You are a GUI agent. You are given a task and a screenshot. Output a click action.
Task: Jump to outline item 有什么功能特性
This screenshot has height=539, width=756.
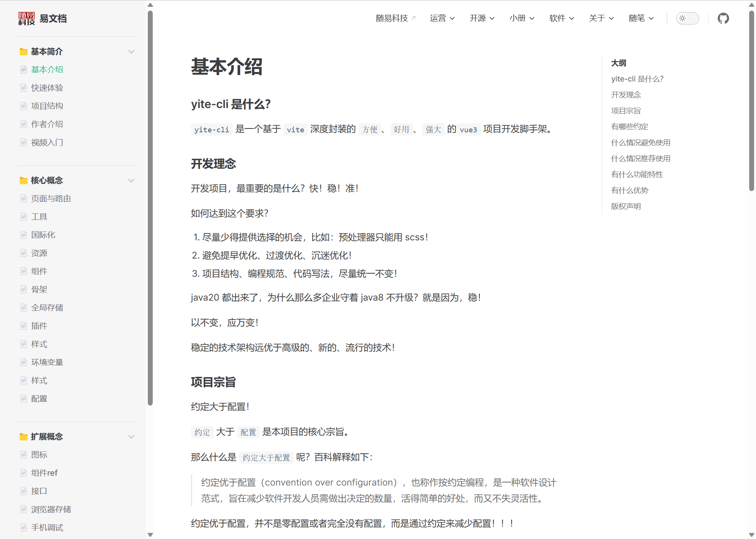click(x=637, y=174)
